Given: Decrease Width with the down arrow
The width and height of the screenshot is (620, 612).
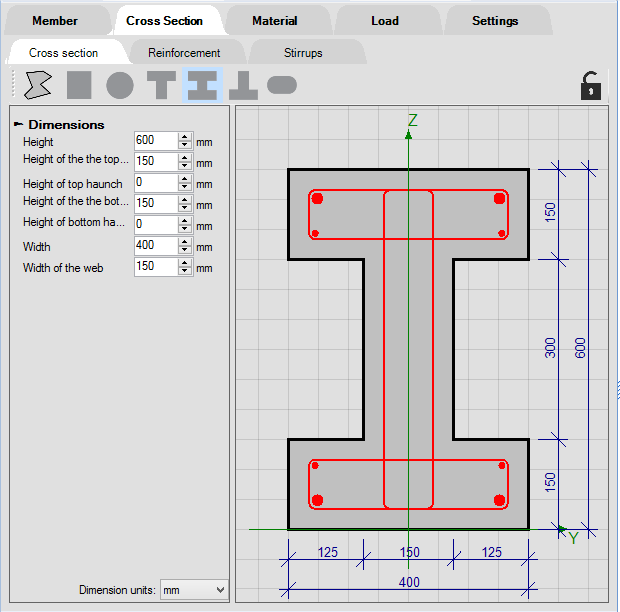Looking at the screenshot, I should coord(185,250).
